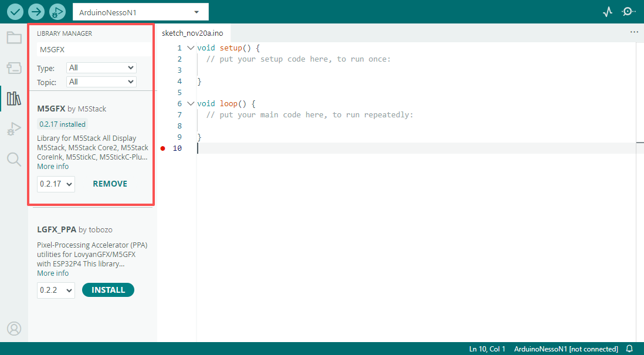The image size is (644, 355).
Task: Open the ArduinoNessoN1 board selector dropdown
Action: pos(140,12)
